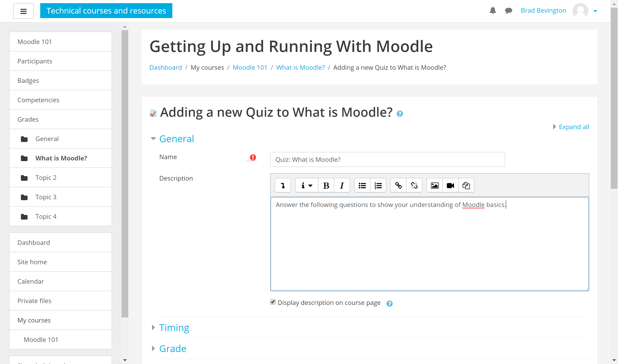Show more editor buttons toggle
This screenshot has height=364, width=618.
(283, 185)
